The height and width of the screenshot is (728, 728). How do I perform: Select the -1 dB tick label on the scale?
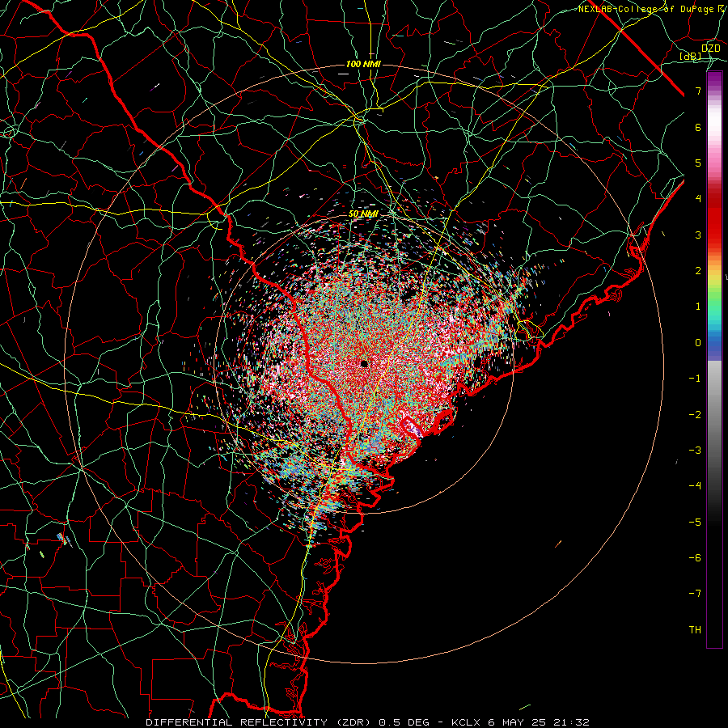coord(695,379)
